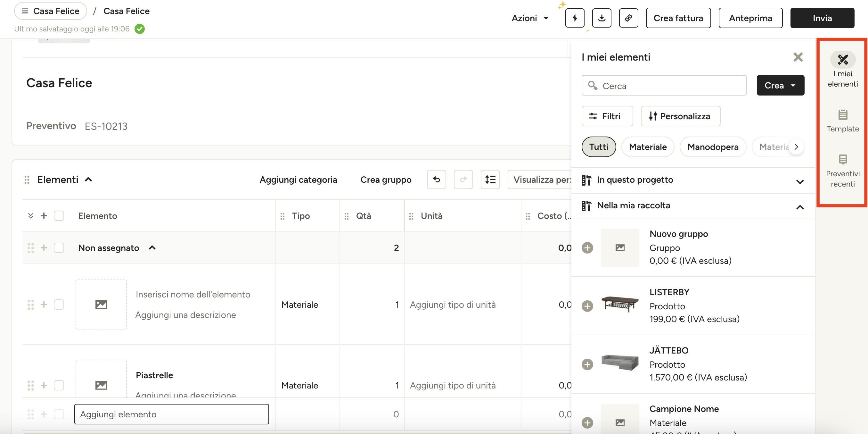This screenshot has height=434, width=868.
Task: Click the copy link icon button
Action: 628,18
